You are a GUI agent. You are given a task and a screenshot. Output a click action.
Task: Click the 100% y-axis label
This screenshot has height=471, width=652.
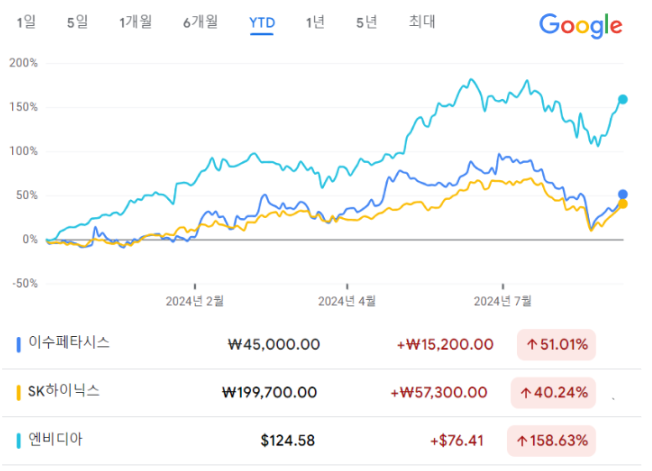tap(23, 151)
